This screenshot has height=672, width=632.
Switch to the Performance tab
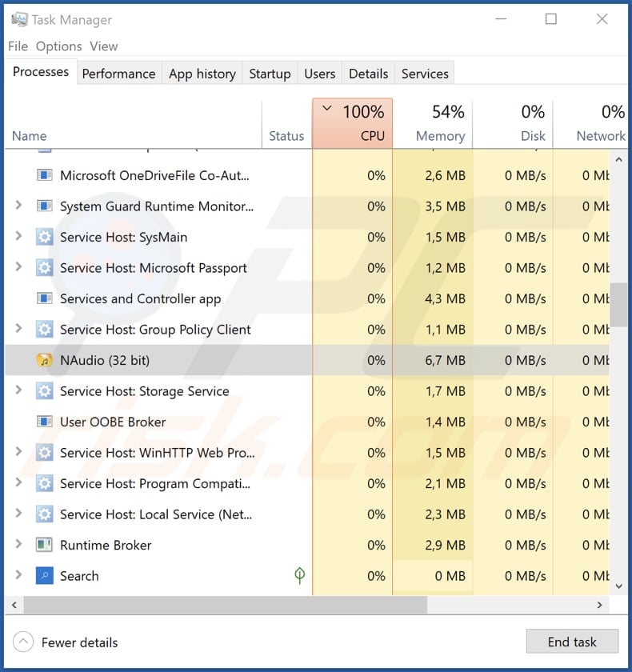118,74
